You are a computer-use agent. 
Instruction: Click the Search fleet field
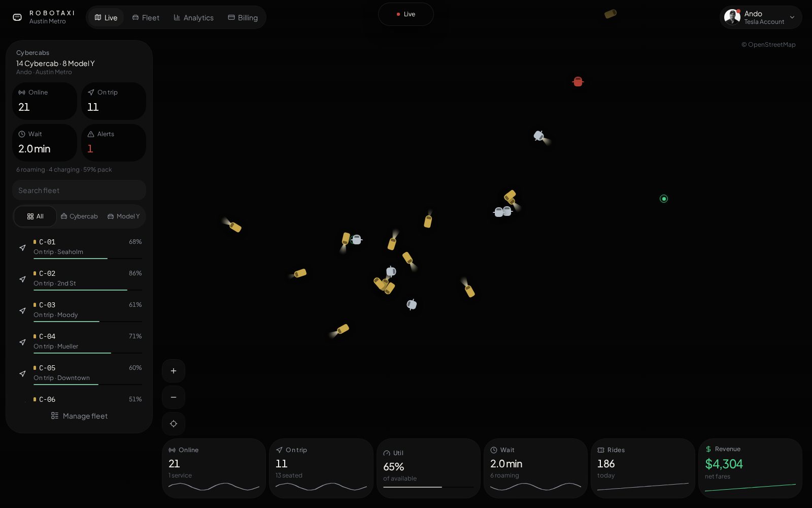tap(79, 190)
